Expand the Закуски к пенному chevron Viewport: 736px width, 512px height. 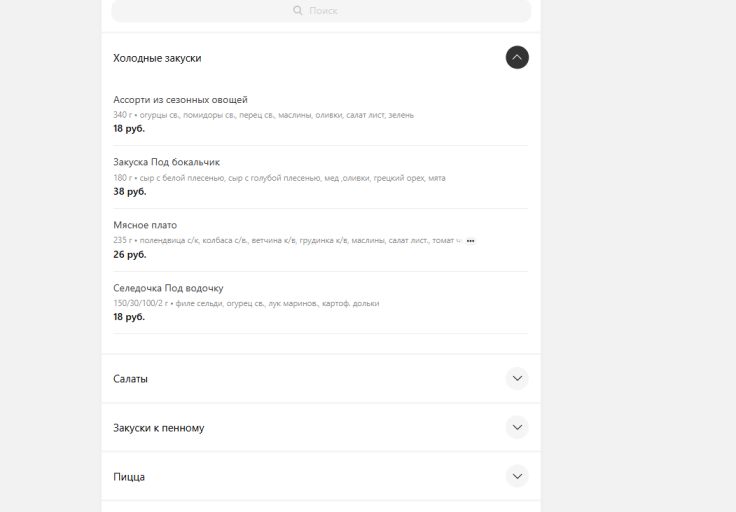pos(517,427)
